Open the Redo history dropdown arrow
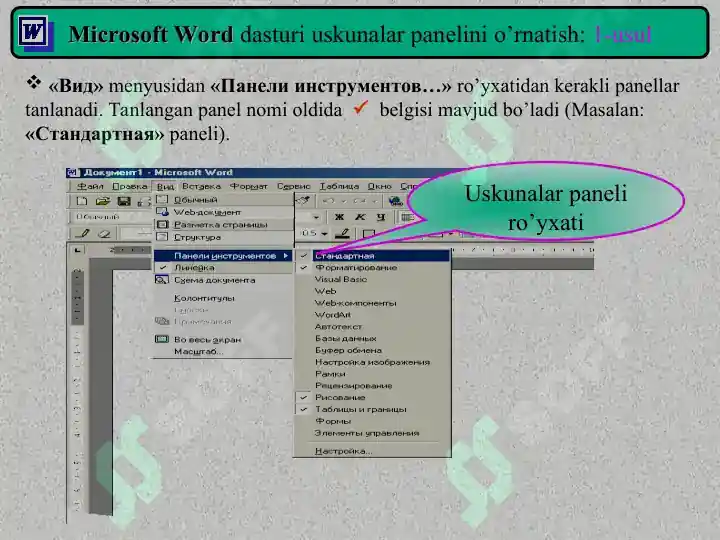 (375, 201)
